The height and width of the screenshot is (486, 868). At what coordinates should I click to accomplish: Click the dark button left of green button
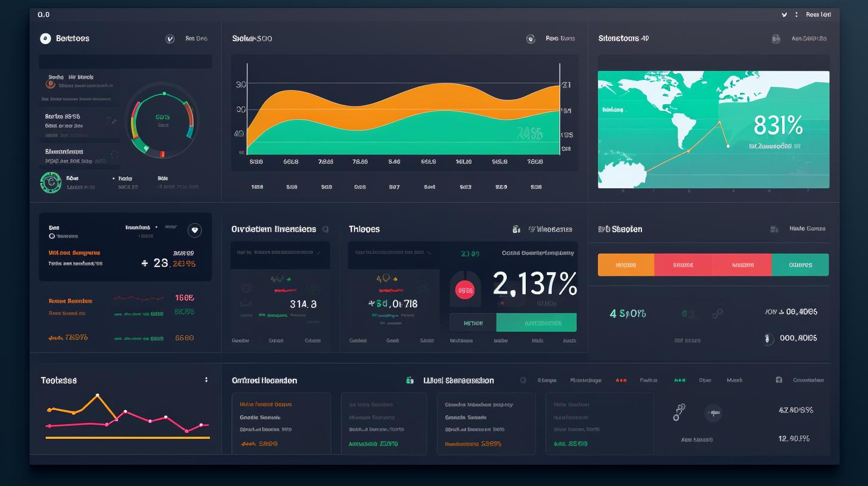click(x=473, y=323)
